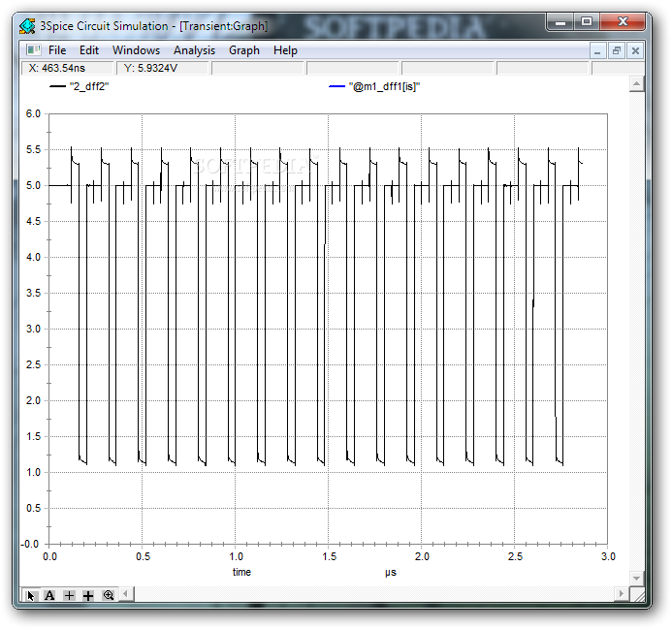Open the File menu

(x=57, y=50)
